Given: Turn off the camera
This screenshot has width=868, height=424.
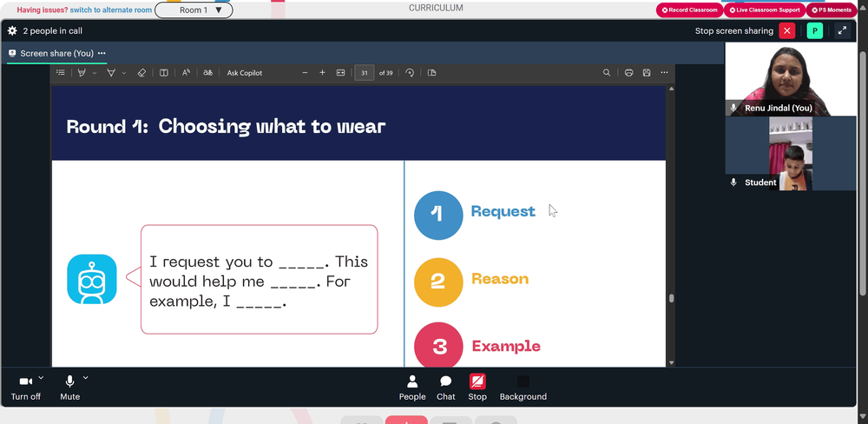Looking at the screenshot, I should 25,388.
